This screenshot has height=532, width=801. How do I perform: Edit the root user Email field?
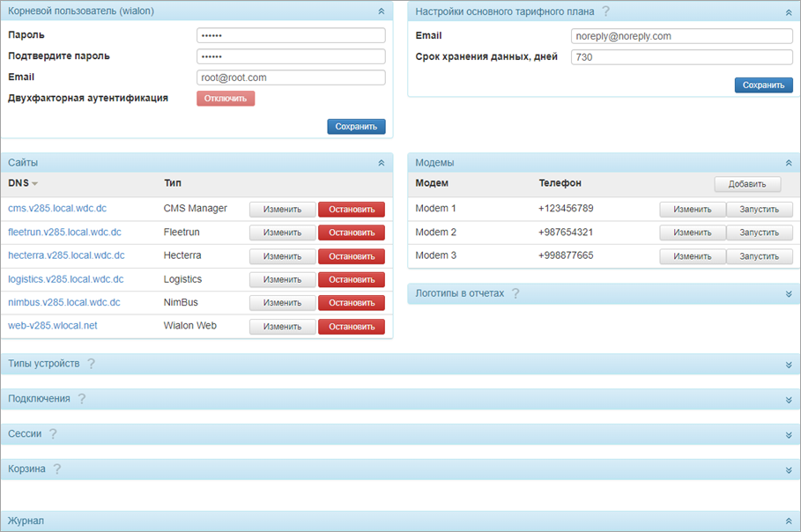tap(291, 78)
